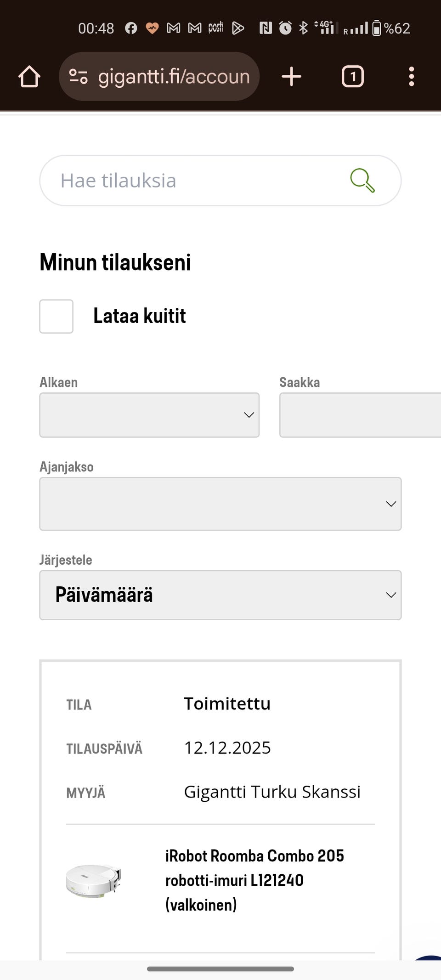Tap the Bluetooth status bar icon
The height and width of the screenshot is (980, 441).
click(303, 28)
